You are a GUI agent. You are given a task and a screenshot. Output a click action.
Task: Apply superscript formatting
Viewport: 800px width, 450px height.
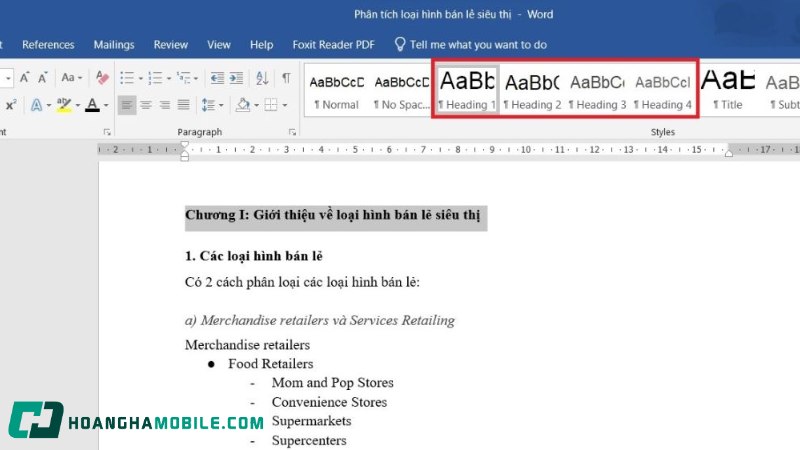[11, 105]
